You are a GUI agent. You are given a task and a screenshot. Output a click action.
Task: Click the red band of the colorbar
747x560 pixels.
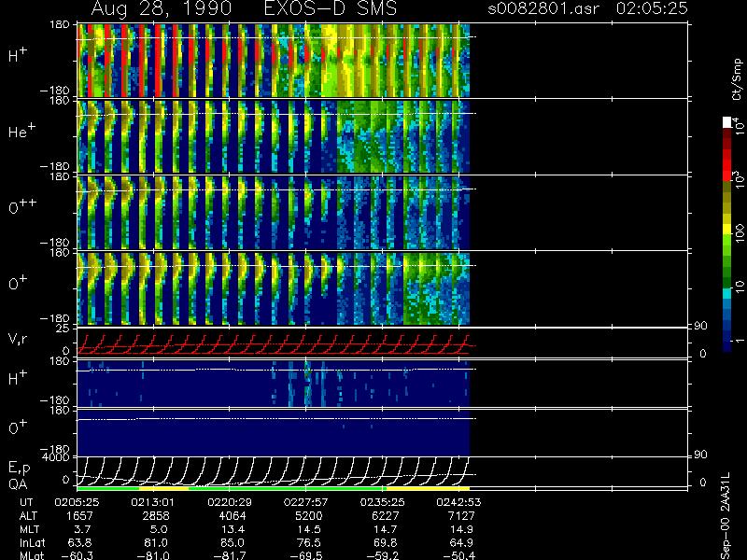point(727,164)
